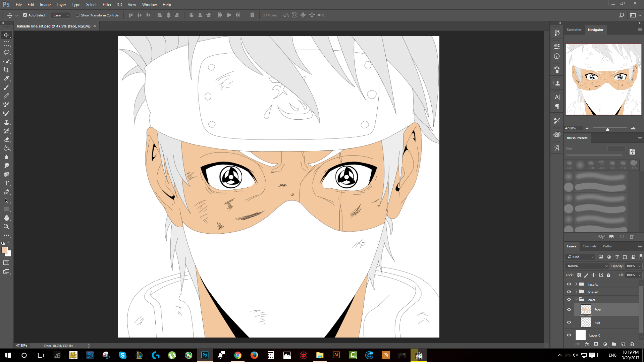
Task: Open Auto-Select Layer dropdown
Action: [60, 15]
